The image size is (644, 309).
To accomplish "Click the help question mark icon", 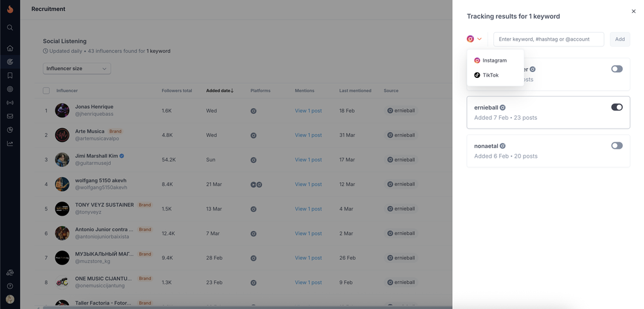I will point(10,286).
